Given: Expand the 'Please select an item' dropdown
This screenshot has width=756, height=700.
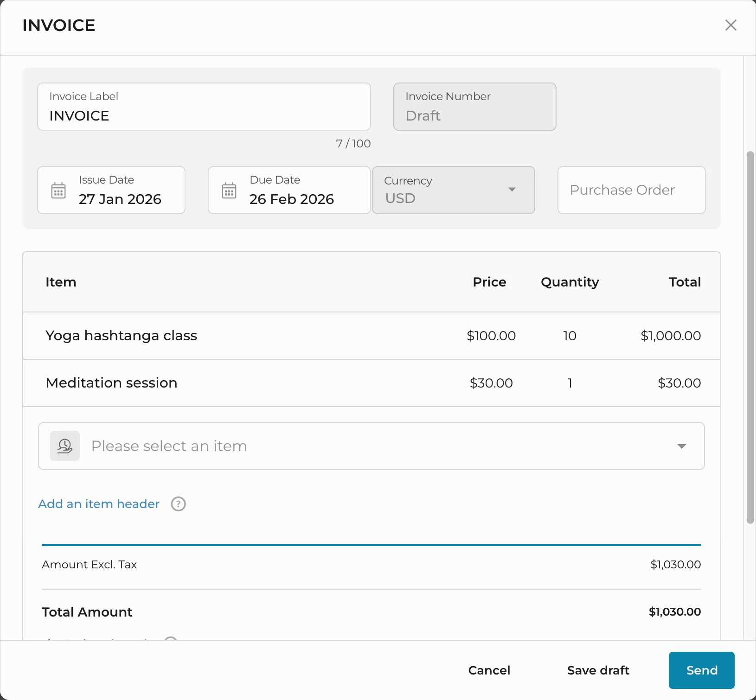Looking at the screenshot, I should pyautogui.click(x=681, y=446).
